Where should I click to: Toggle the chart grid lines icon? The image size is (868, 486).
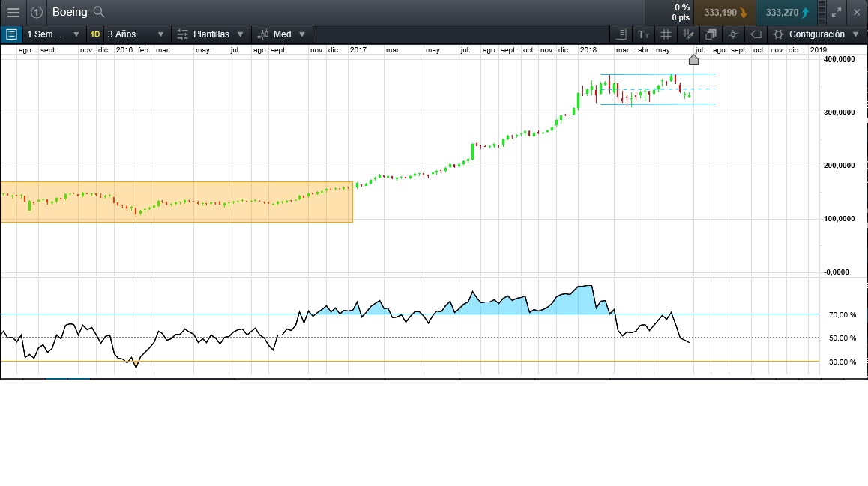coord(666,34)
